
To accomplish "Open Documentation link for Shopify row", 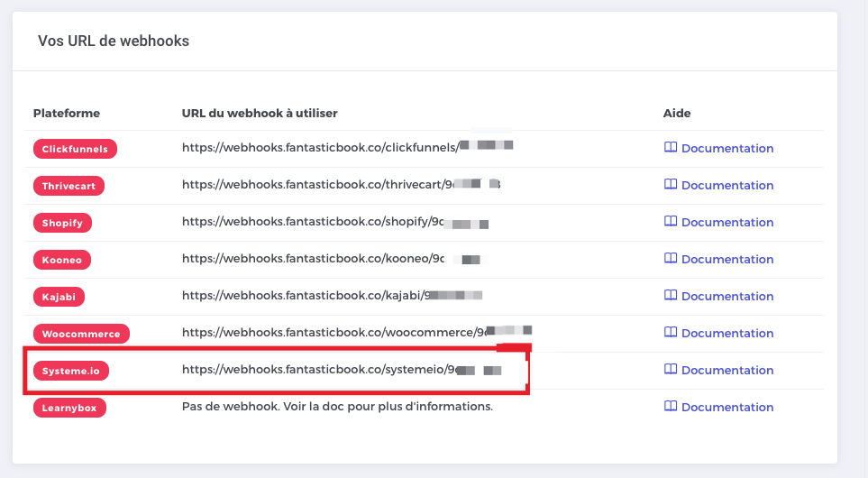I will click(718, 222).
